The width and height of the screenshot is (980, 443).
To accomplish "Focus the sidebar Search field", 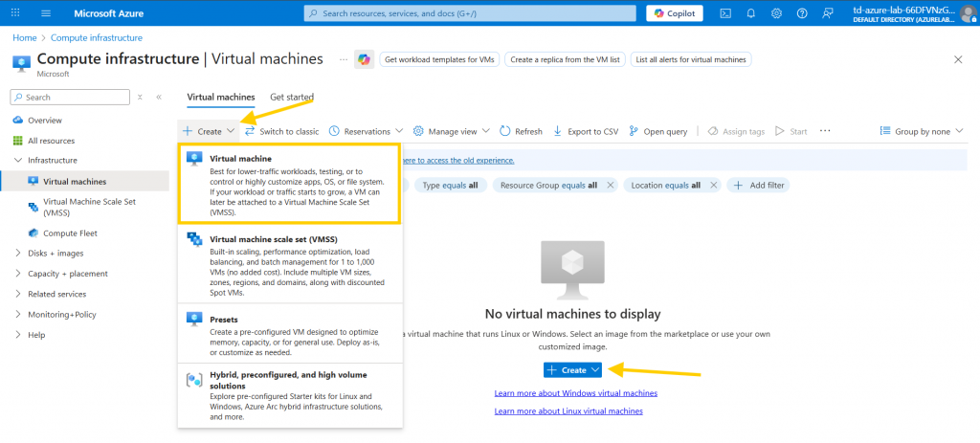I will coord(70,97).
